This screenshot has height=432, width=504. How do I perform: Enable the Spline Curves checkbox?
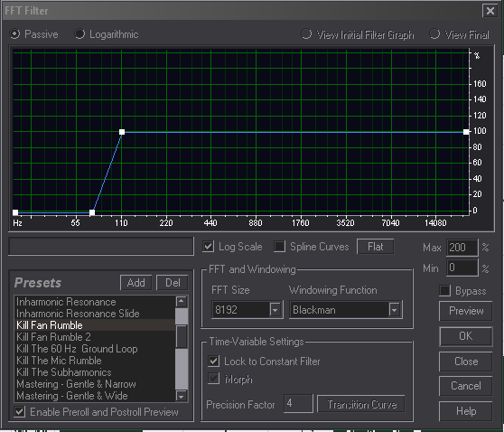279,247
